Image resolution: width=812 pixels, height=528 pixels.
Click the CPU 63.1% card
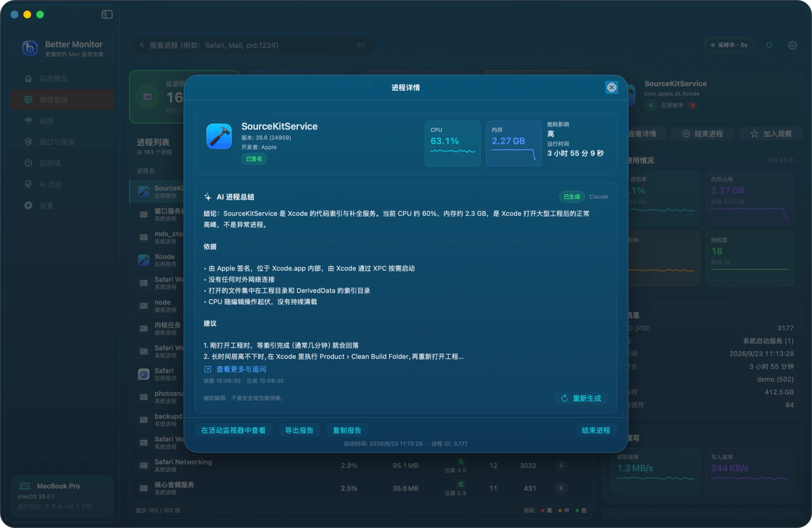[453, 143]
